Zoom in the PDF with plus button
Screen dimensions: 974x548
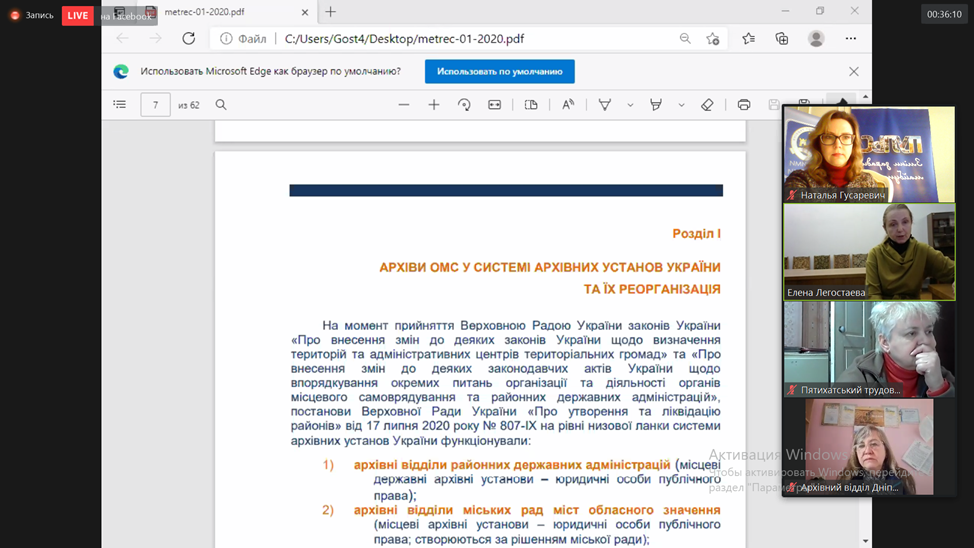(x=434, y=105)
